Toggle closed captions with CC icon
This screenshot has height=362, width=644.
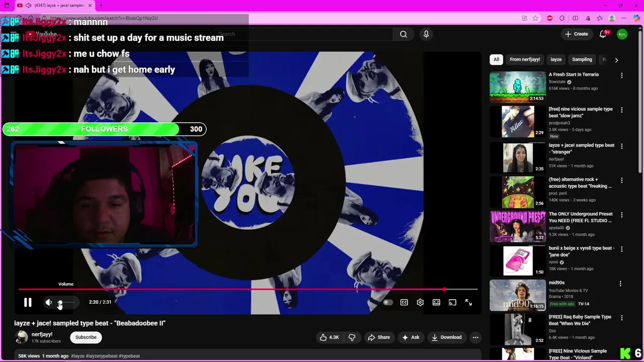click(404, 302)
